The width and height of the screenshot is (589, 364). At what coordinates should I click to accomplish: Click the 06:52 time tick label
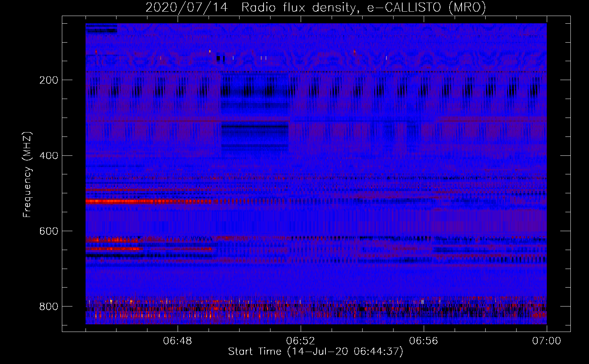(x=301, y=341)
